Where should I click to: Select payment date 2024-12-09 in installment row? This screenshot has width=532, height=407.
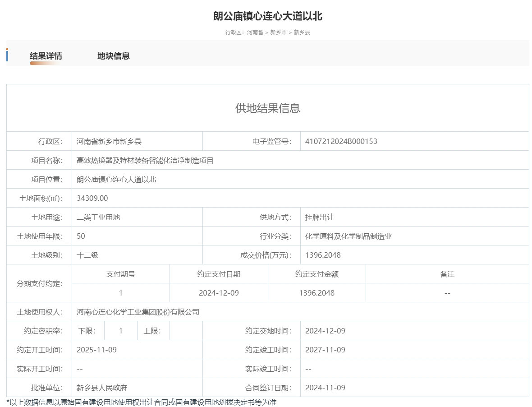coord(219,293)
